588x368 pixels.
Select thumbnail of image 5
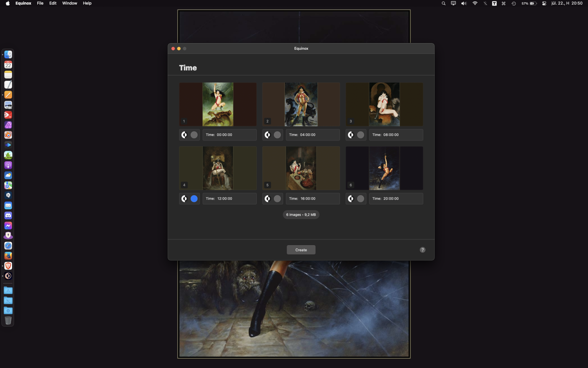(x=301, y=168)
